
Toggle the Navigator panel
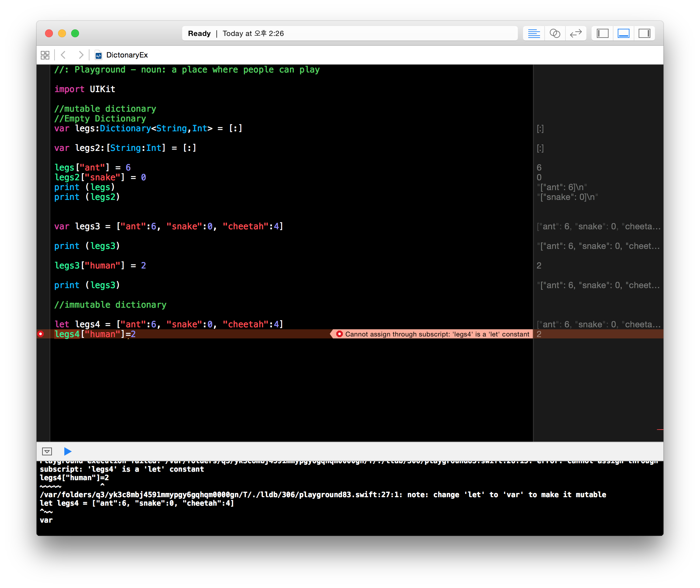point(602,33)
